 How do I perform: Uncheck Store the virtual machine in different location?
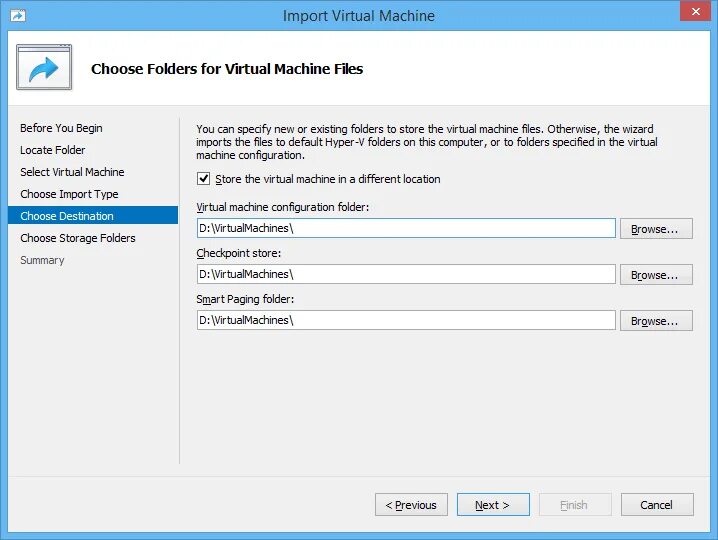203,179
